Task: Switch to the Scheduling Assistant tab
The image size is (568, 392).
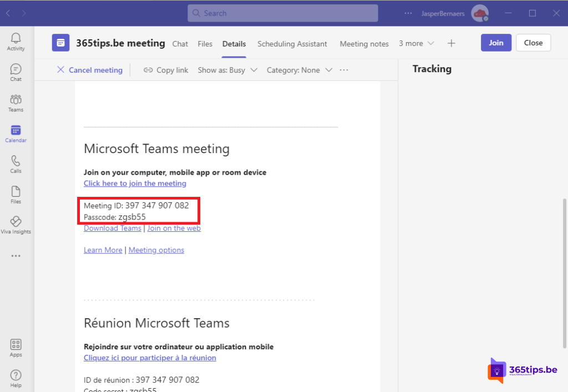Action: [x=292, y=44]
